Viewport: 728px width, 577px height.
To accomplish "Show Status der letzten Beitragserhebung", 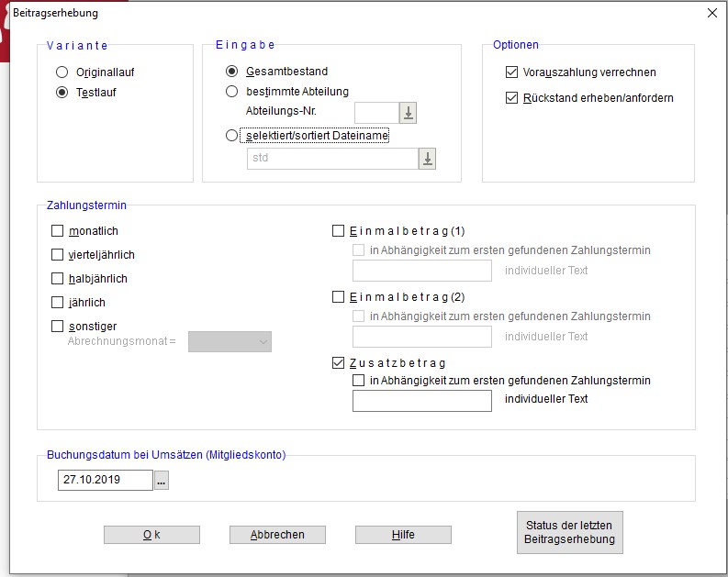I will (569, 533).
